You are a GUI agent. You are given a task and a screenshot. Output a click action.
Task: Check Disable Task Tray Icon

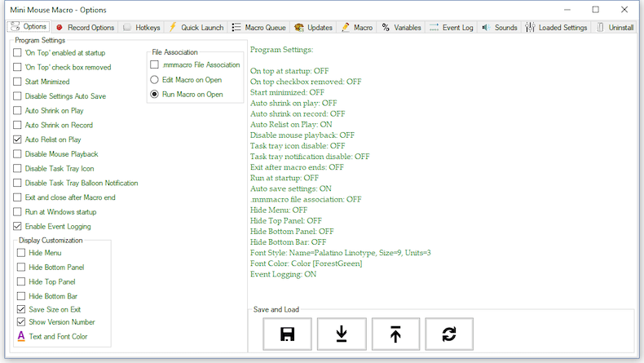[17, 168]
